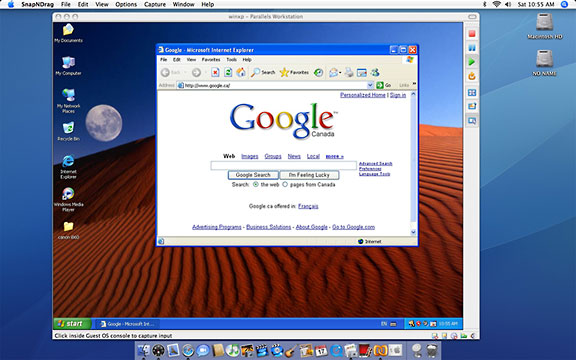Image resolution: width=576 pixels, height=360 pixels.
Task: Click the IE Messenger toolbar icon
Action: [375, 72]
